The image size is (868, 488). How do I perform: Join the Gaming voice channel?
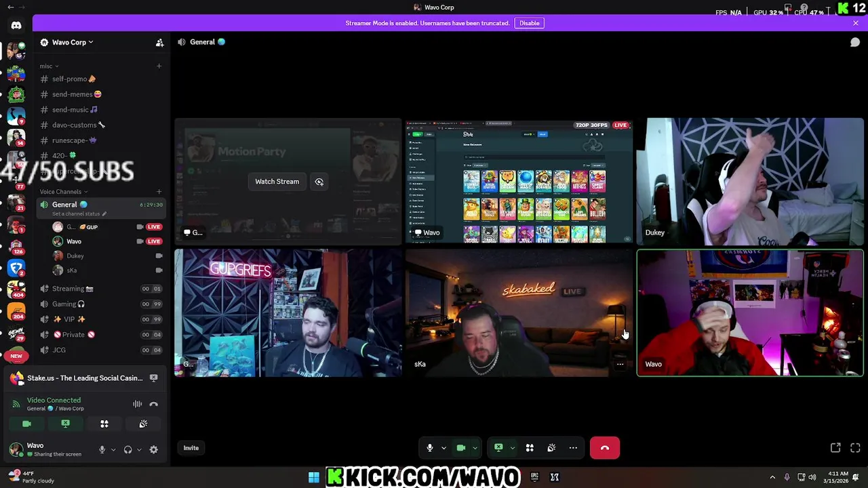point(100,304)
